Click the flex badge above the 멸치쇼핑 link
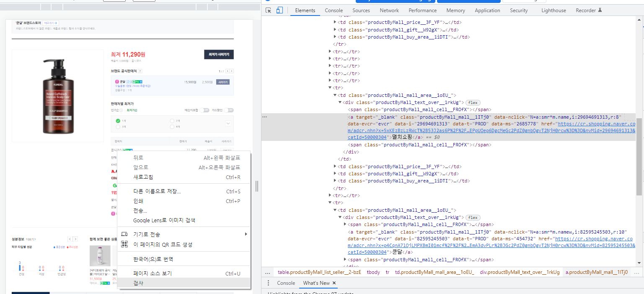The height and width of the screenshot is (294, 644). pos(473,103)
